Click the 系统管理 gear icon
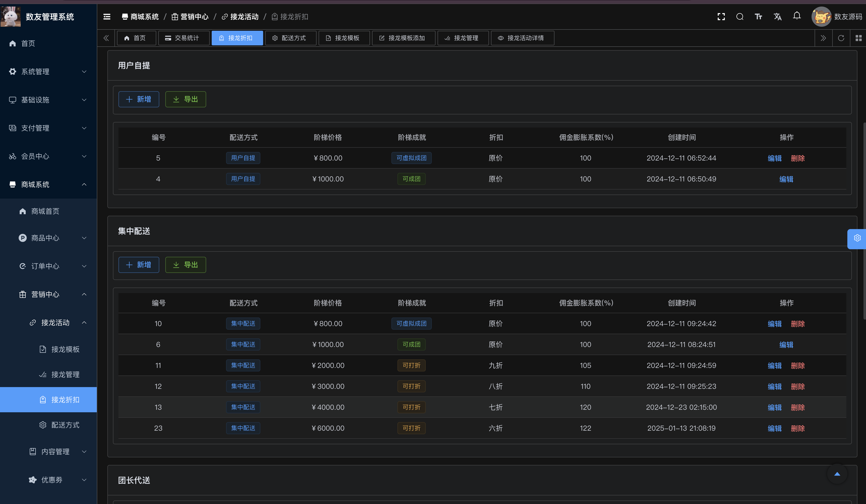The height and width of the screenshot is (504, 866). (x=13, y=72)
